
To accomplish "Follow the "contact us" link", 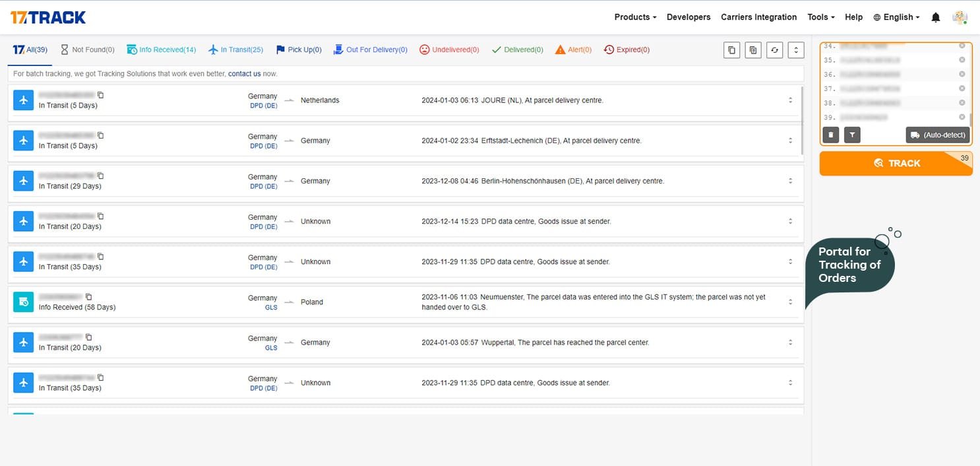I will 244,74.
